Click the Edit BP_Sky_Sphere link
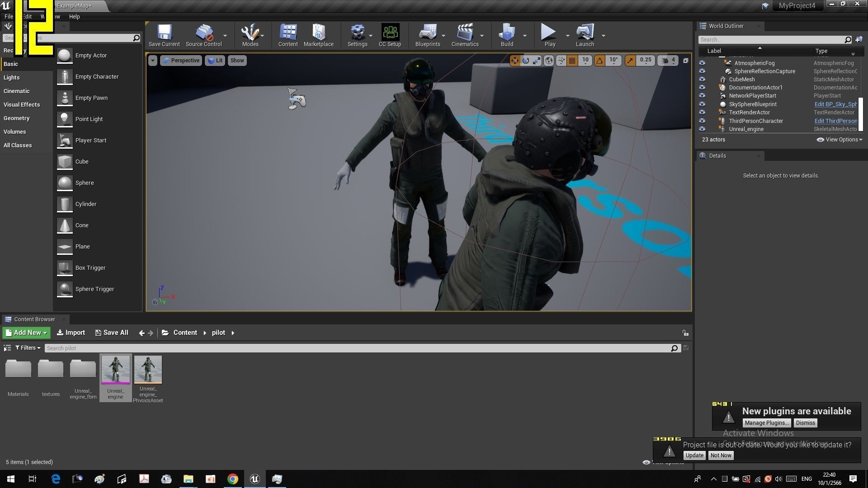The width and height of the screenshot is (868, 488). point(835,104)
